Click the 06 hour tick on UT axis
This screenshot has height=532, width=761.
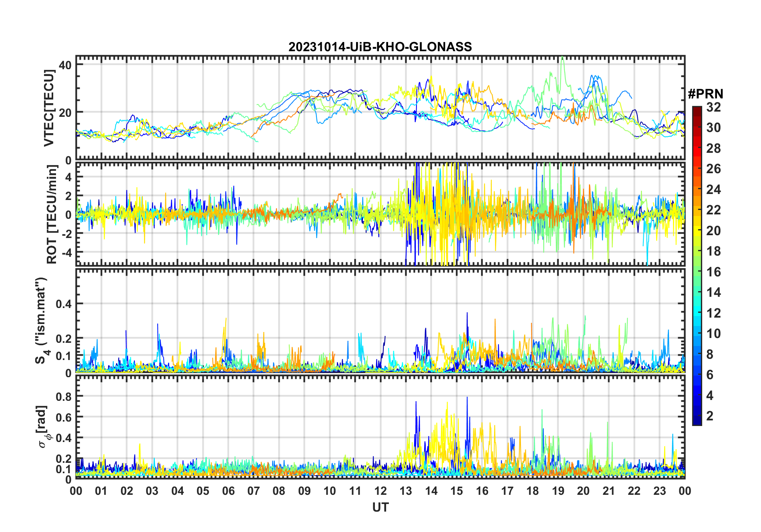tap(228, 491)
